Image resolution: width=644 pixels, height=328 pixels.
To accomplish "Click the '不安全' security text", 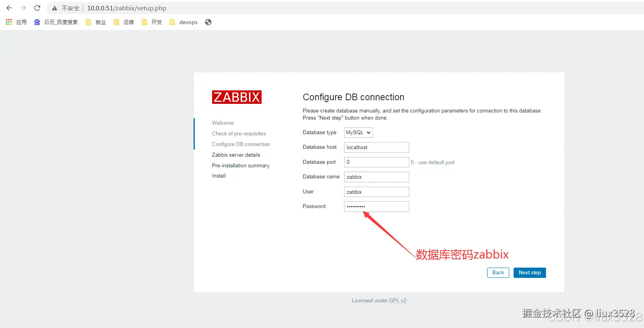I will [x=70, y=8].
